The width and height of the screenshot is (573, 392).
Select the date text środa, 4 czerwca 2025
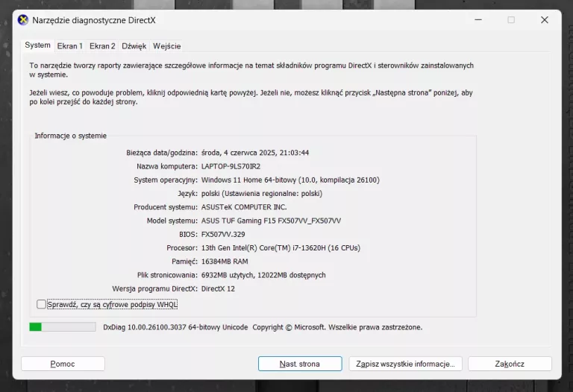pos(238,153)
